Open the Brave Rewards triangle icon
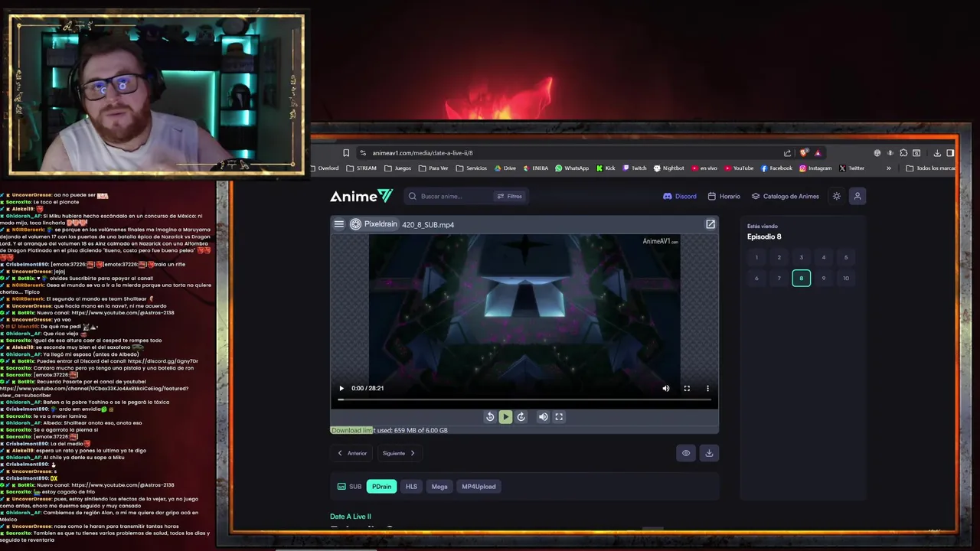Viewport: 980px width, 551px height. pyautogui.click(x=818, y=152)
